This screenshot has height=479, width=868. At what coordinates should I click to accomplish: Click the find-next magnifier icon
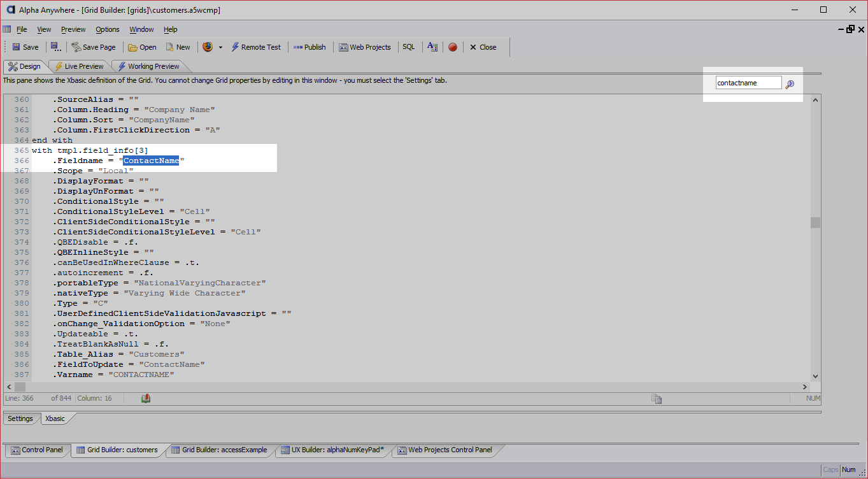click(x=790, y=83)
